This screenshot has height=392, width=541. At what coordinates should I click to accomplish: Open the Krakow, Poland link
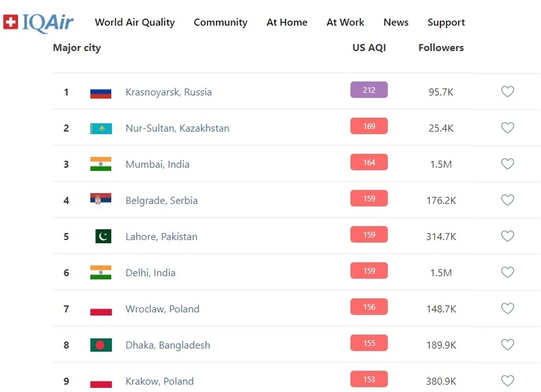(159, 381)
